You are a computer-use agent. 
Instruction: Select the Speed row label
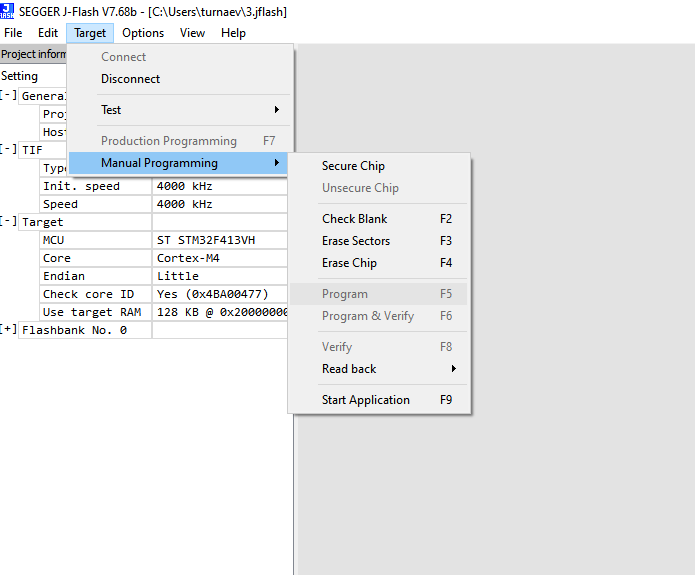tap(96, 204)
